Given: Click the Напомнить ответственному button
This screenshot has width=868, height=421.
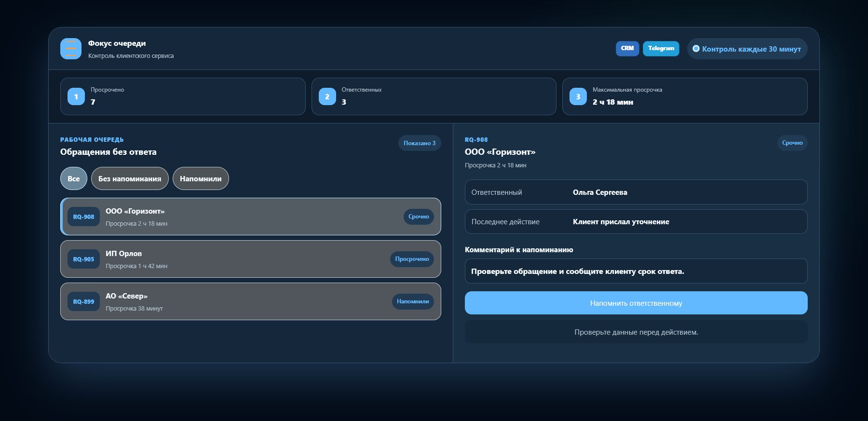Looking at the screenshot, I should coord(636,303).
